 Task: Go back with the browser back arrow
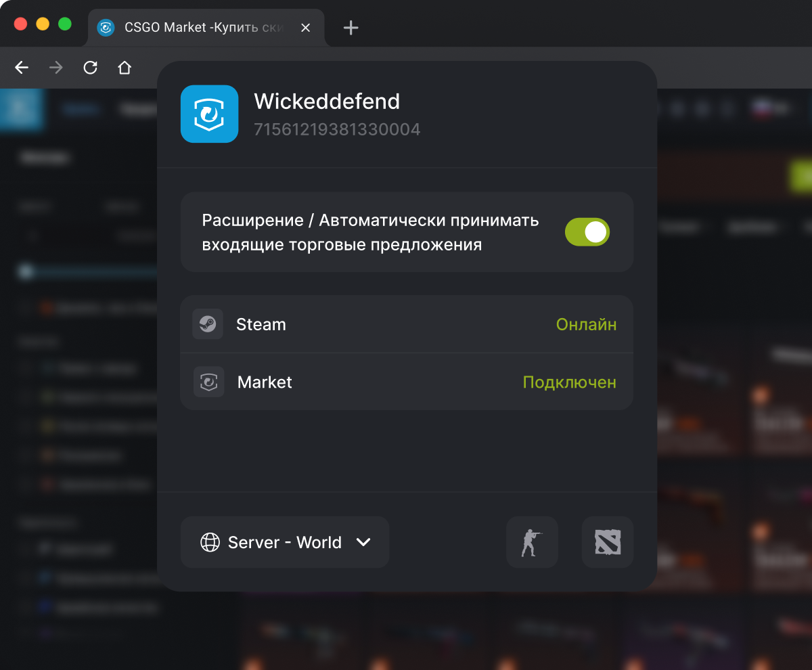point(22,68)
